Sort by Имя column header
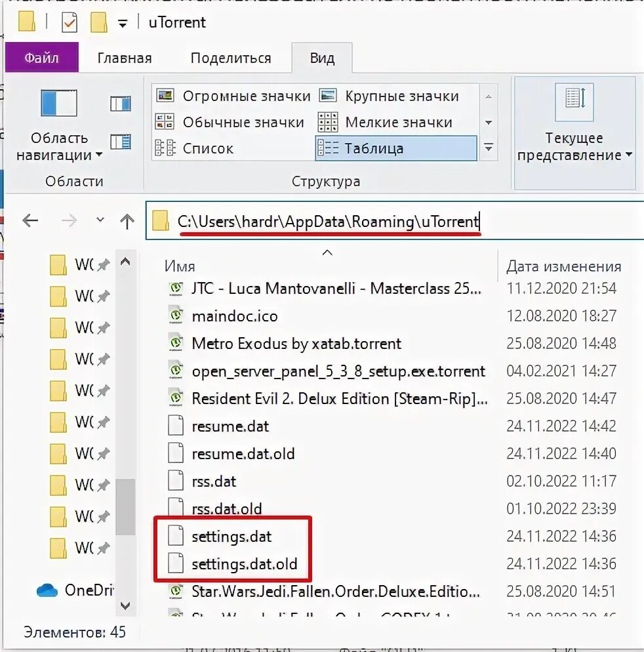The height and width of the screenshot is (652, 644). 180,266
